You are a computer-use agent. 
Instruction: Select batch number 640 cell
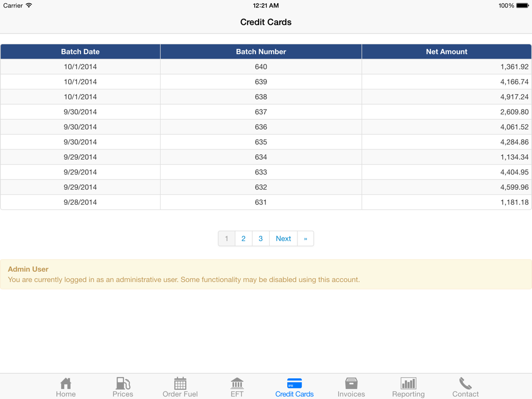[261, 67]
